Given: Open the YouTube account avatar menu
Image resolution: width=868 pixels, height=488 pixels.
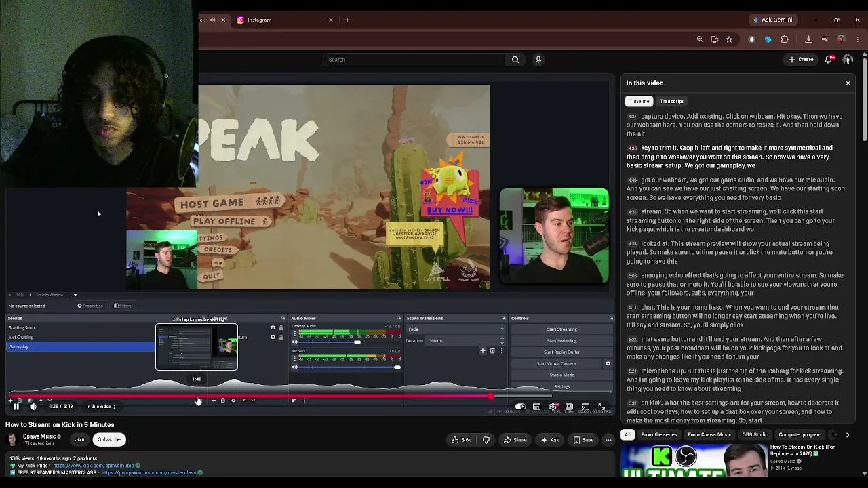Looking at the screenshot, I should (848, 60).
